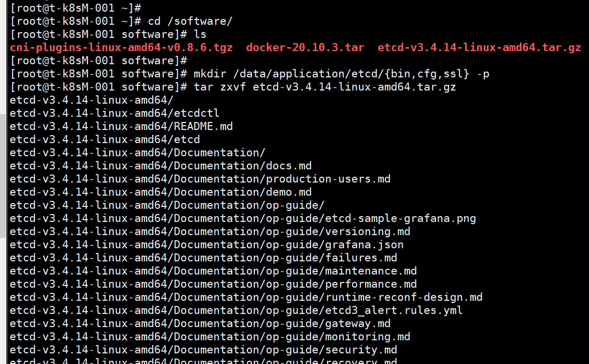Viewport: 589px width, 364px height.
Task: Click the terminal's left-edge scrollbar thumb
Action: 3,176
